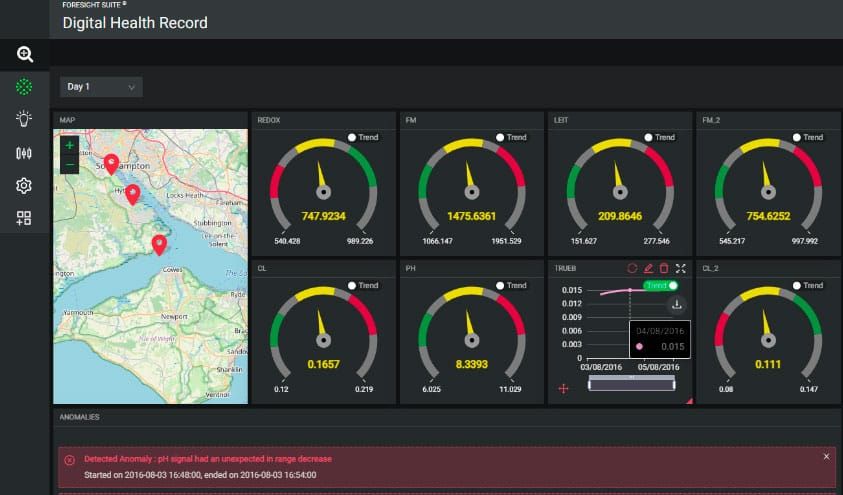The image size is (843, 495).
Task: Open the lightbulb insights sidebar icon
Action: pos(25,119)
